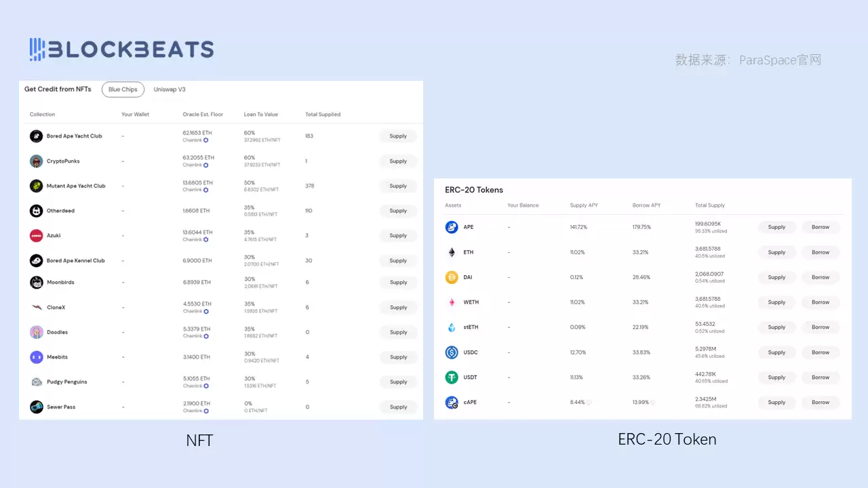Click the cAPE info icon beside Supply APY
Viewport: 868px width, 488px height.
click(589, 403)
